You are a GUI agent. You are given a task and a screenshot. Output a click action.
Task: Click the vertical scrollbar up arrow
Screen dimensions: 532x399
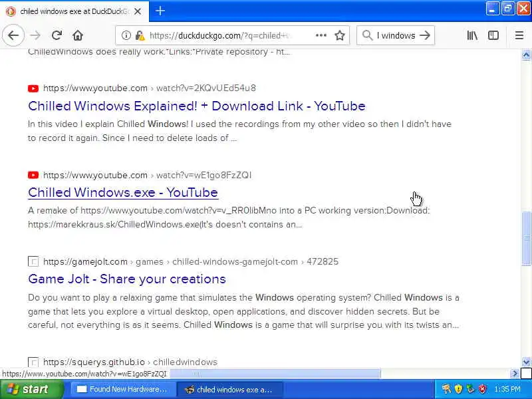526,55
